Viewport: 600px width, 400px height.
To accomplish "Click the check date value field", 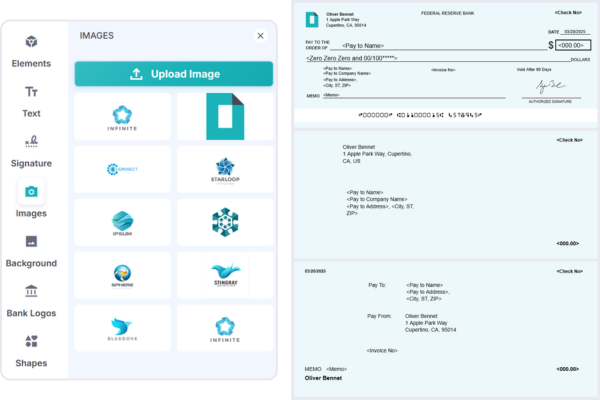I will pyautogui.click(x=575, y=32).
